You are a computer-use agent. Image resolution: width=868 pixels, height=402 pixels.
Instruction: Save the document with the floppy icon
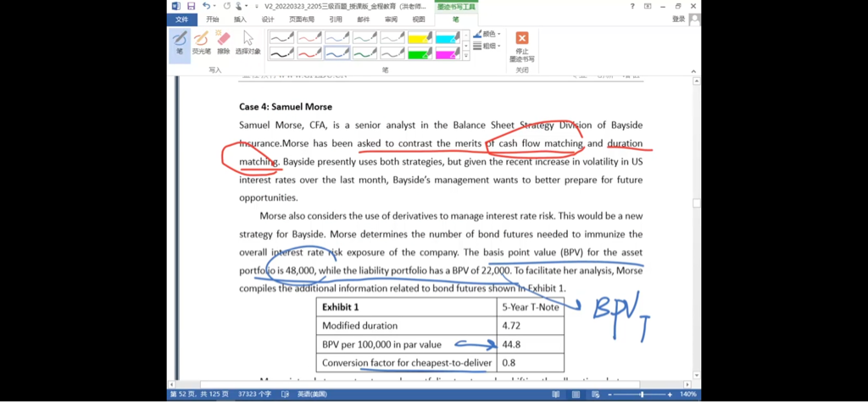tap(191, 6)
